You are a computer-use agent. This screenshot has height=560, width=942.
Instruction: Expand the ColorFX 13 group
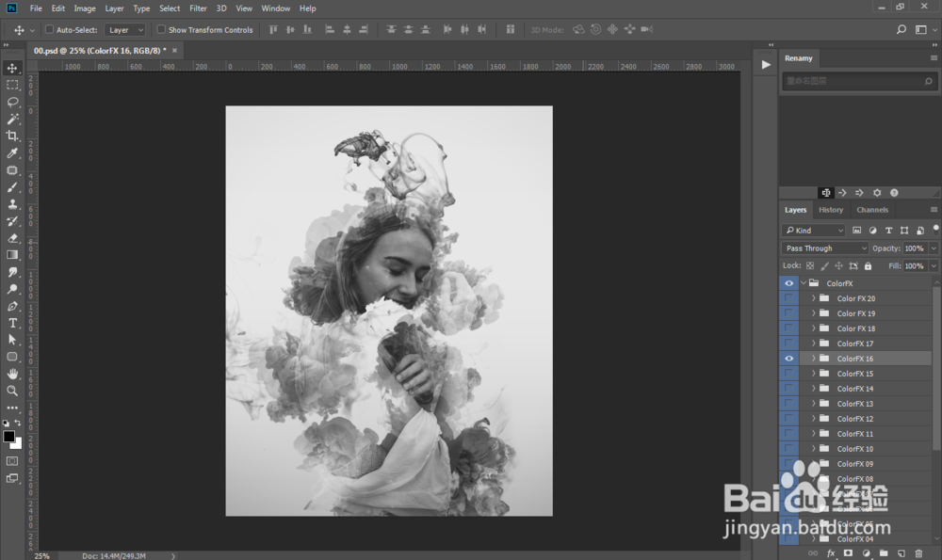[x=814, y=404]
